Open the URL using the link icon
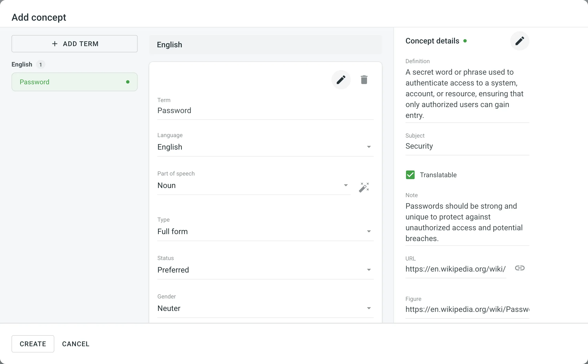 coord(520,268)
